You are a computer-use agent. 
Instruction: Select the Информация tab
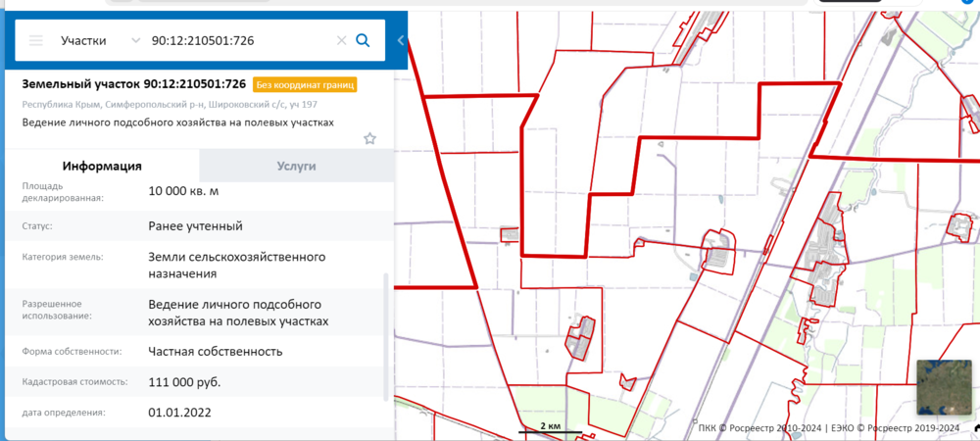102,166
